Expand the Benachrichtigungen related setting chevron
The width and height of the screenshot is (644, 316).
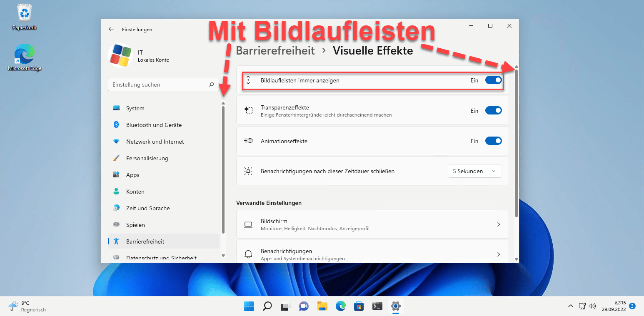click(x=499, y=254)
